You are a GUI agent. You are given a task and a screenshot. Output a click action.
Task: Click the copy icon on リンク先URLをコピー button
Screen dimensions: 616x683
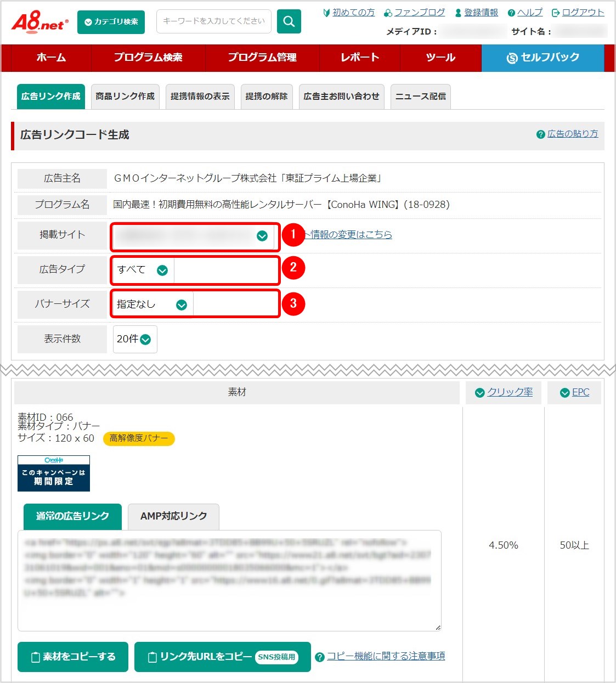152,657
